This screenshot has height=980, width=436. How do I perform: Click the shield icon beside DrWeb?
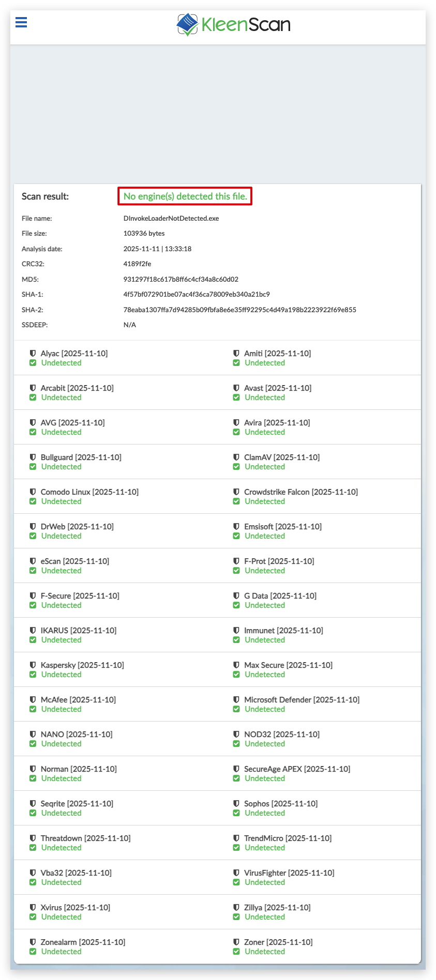tap(33, 527)
